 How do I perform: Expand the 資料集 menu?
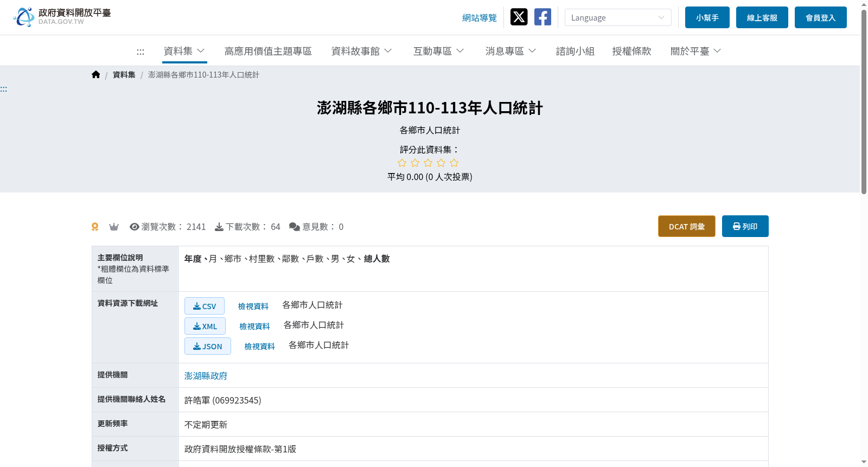(184, 51)
